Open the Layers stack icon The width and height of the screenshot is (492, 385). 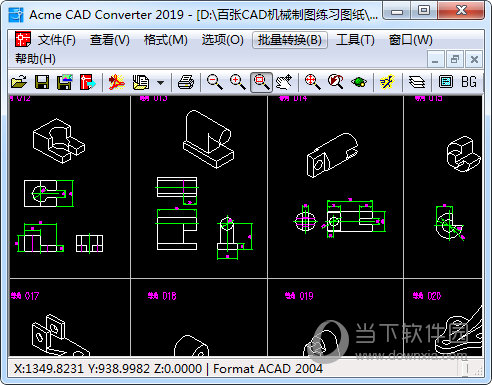(417, 82)
